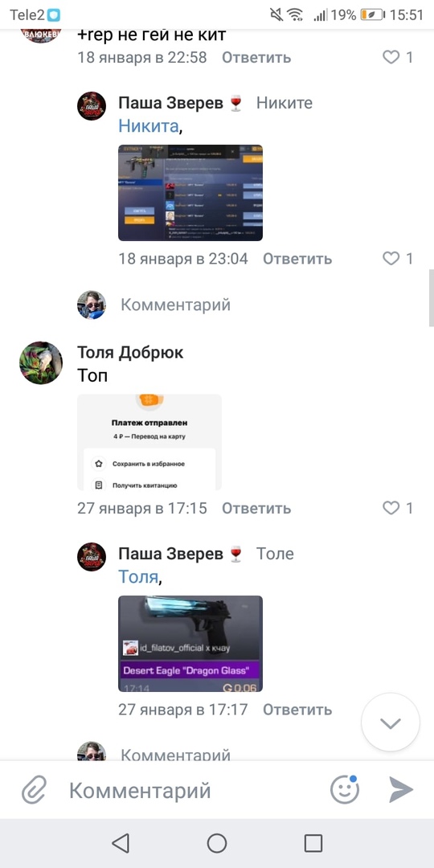
Task: Open recent apps square button
Action: pos(313,843)
